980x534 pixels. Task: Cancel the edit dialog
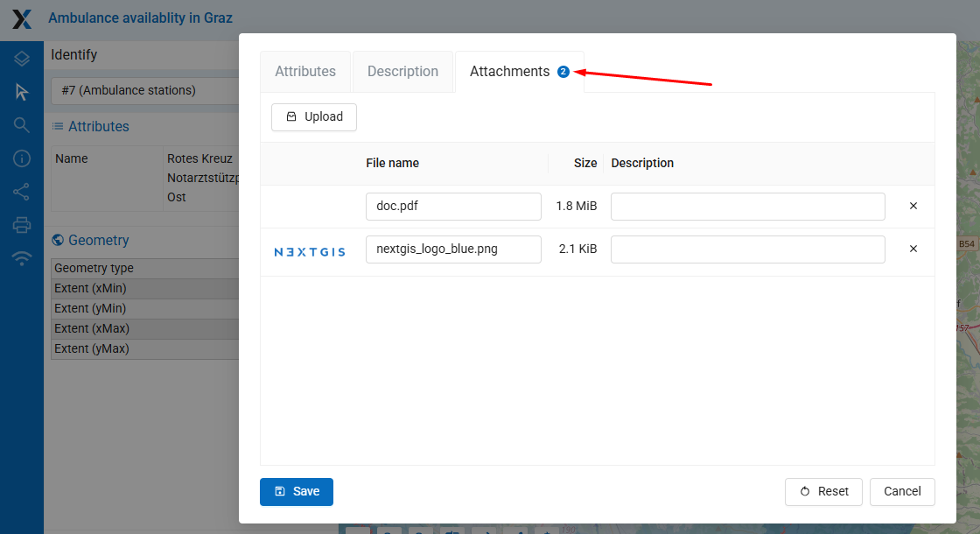902,492
